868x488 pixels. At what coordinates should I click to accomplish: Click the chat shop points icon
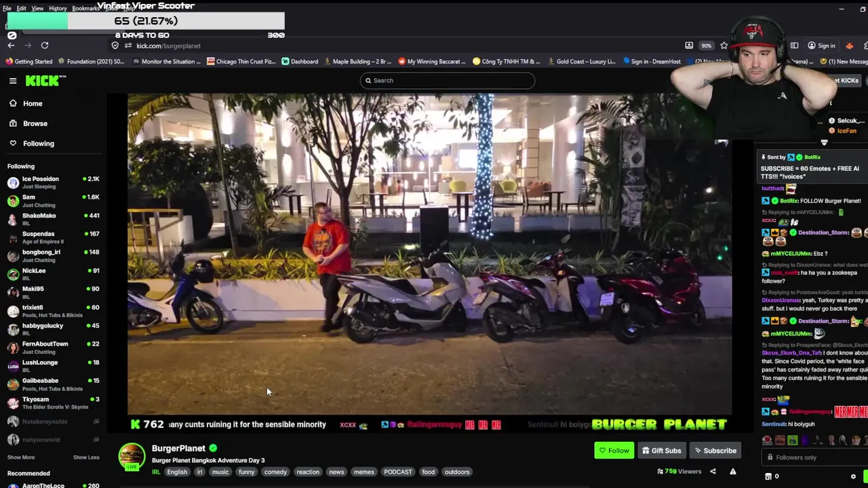tap(768, 476)
